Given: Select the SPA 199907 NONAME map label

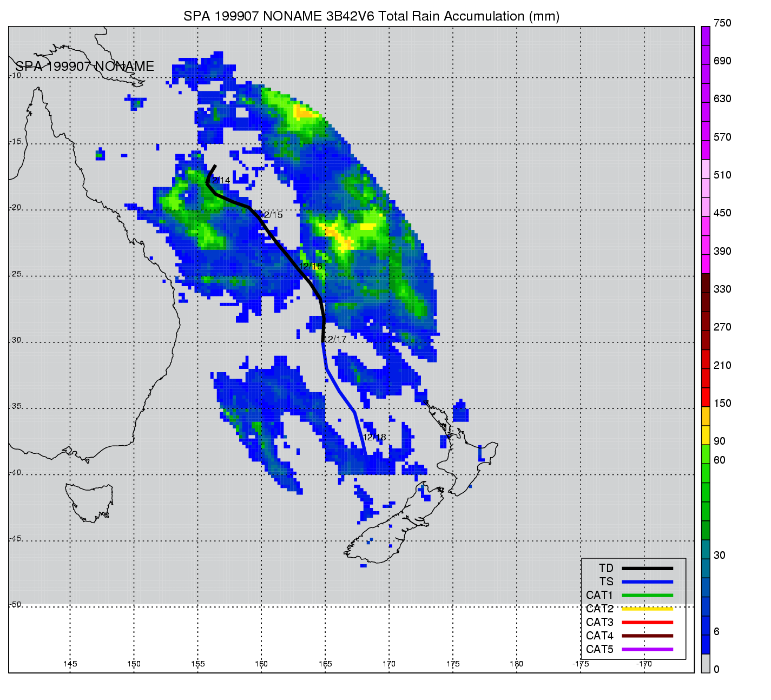Looking at the screenshot, I should coord(84,67).
